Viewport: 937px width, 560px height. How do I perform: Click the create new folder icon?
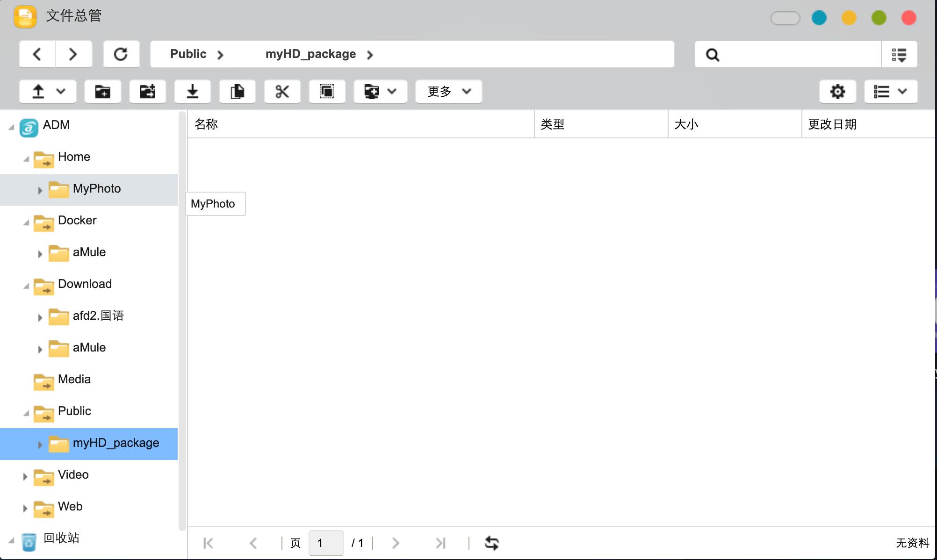click(x=103, y=91)
